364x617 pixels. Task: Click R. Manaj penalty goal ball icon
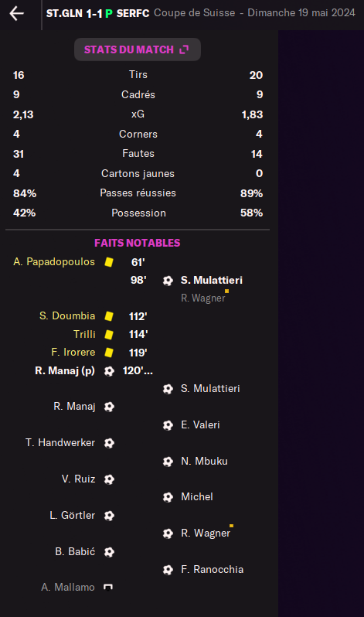point(109,371)
